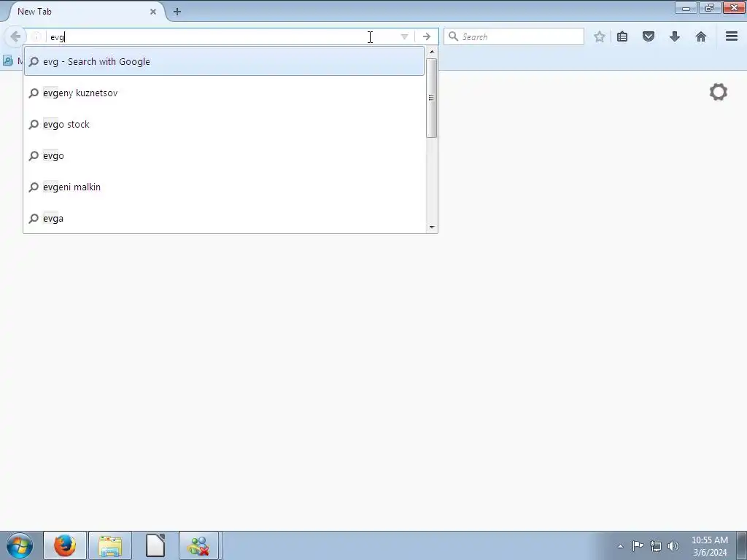Viewport: 747px width, 560px height.
Task: Minimize the Firefox window
Action: coord(686,7)
